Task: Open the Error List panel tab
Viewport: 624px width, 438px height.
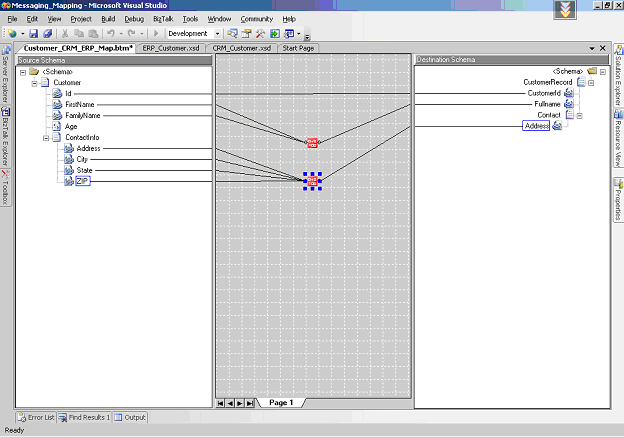Action: [x=36, y=417]
